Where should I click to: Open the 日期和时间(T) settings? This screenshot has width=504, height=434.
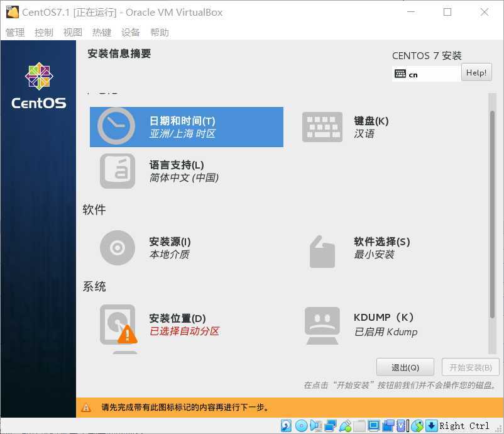click(187, 127)
